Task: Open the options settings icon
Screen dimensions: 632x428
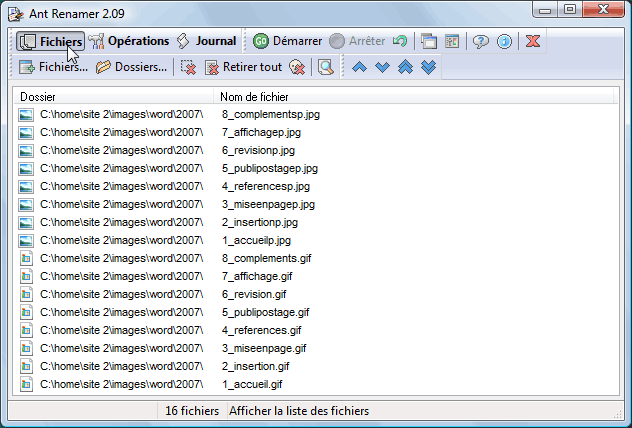Action: pyautogui.click(x=452, y=42)
